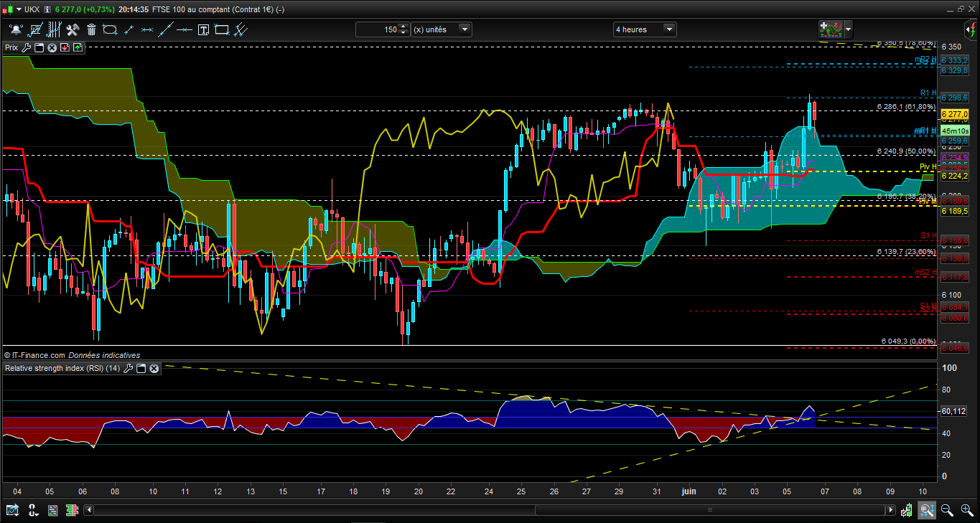Open the Prix panel wrench settings
980x523 pixels.
tap(27, 47)
